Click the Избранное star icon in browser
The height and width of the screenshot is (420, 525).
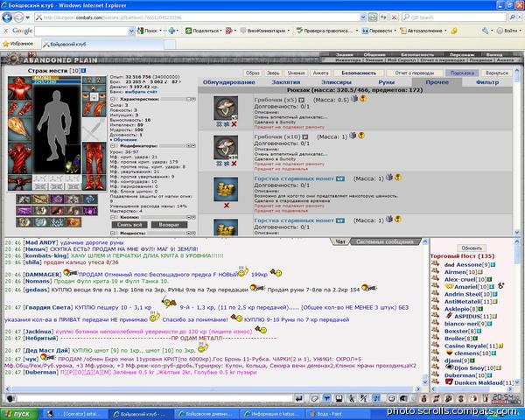6,44
